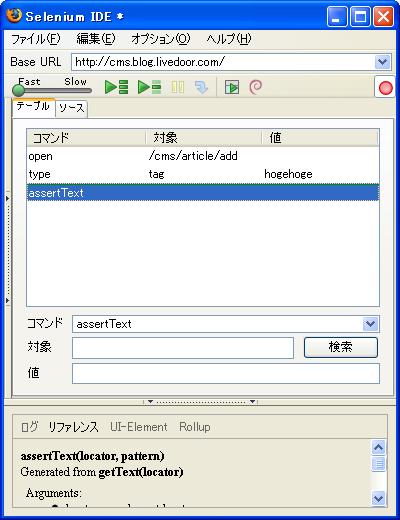Play the current test case

coord(149,87)
